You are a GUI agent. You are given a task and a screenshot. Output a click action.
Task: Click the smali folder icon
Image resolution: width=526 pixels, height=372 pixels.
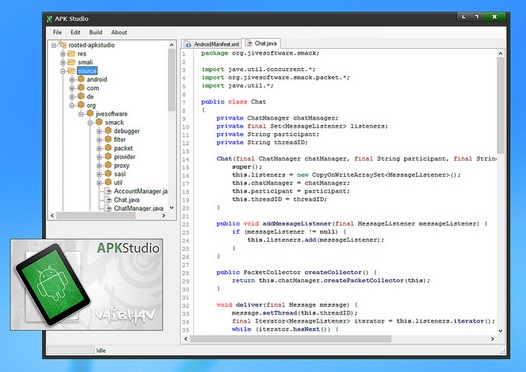[71, 62]
